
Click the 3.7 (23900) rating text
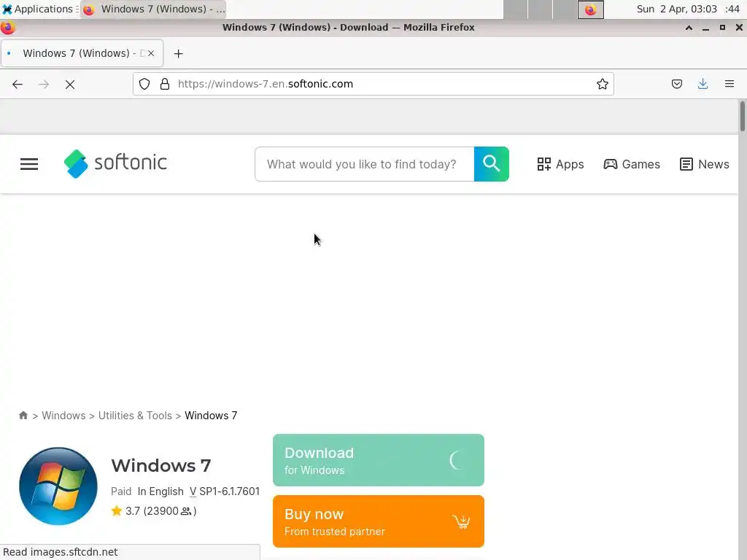coord(161,511)
